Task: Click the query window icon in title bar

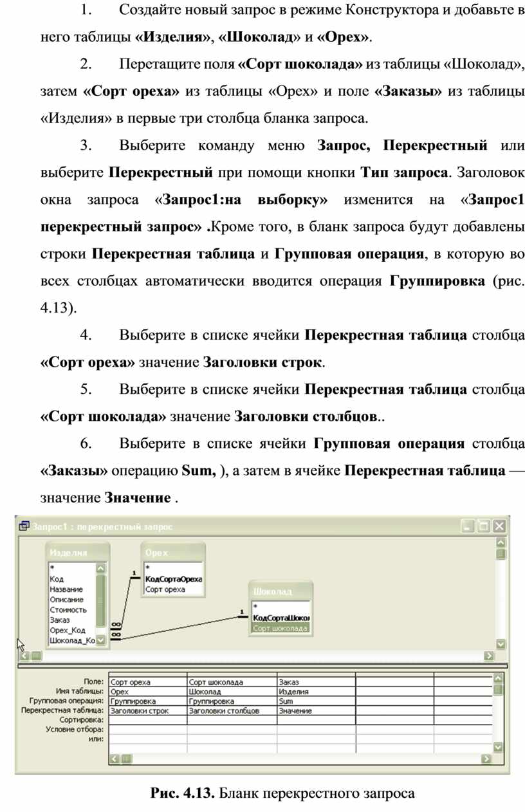Action: [x=24, y=526]
